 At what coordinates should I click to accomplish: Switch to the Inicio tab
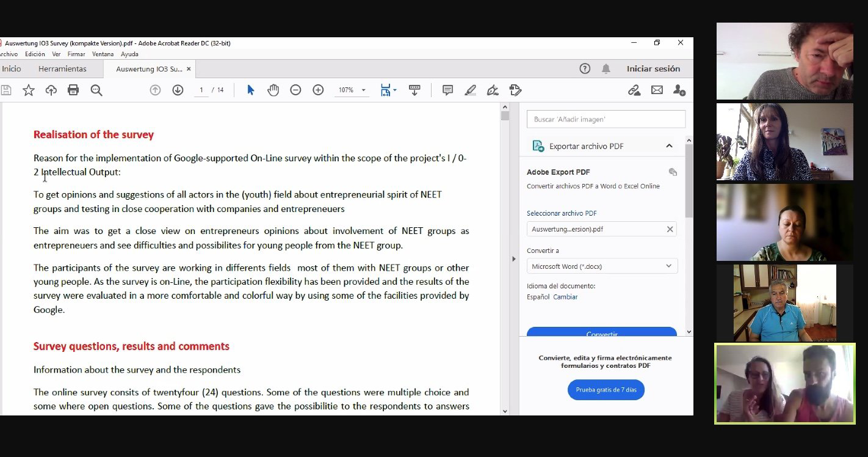(11, 69)
